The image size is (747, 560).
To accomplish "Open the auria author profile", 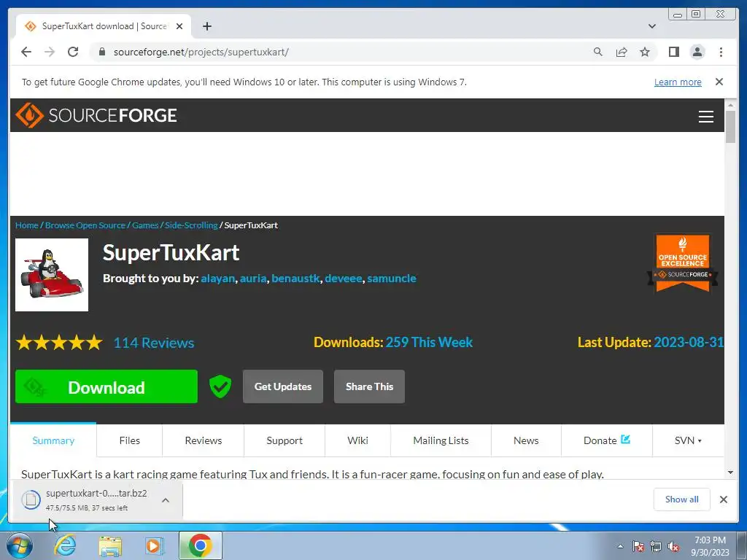I will click(x=253, y=278).
